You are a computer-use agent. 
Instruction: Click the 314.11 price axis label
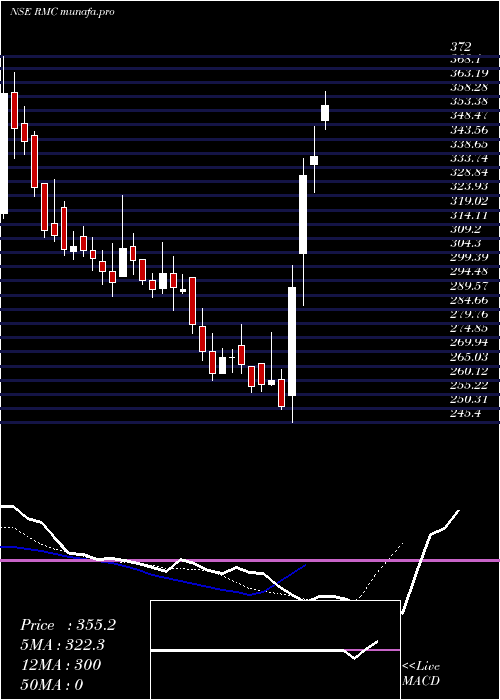point(469,215)
